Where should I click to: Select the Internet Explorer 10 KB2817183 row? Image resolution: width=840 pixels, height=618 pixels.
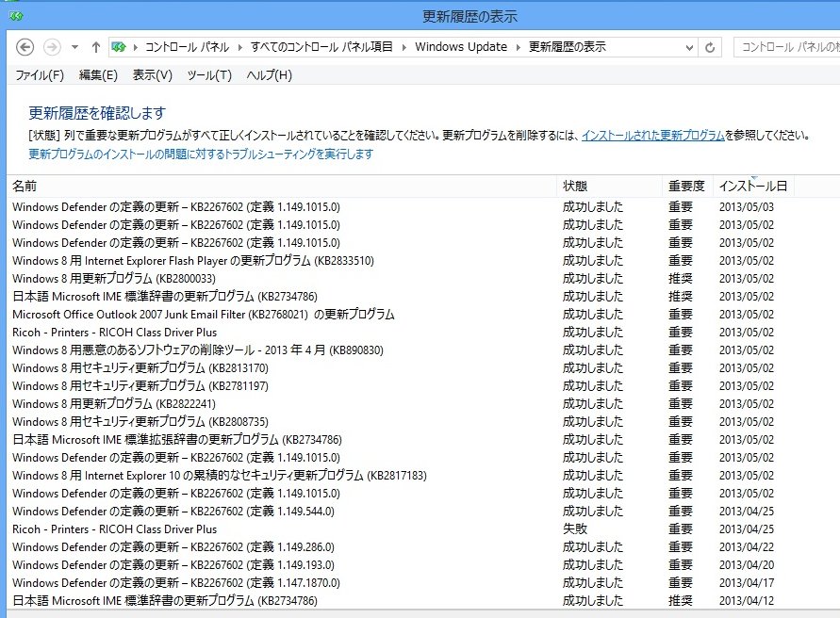pyautogui.click(x=402, y=476)
